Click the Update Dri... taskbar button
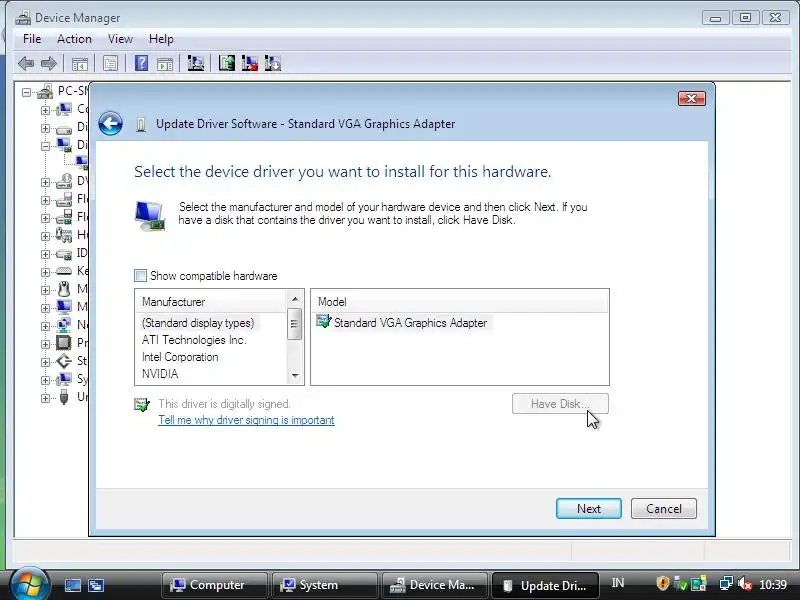This screenshot has height=600, width=800. point(545,585)
